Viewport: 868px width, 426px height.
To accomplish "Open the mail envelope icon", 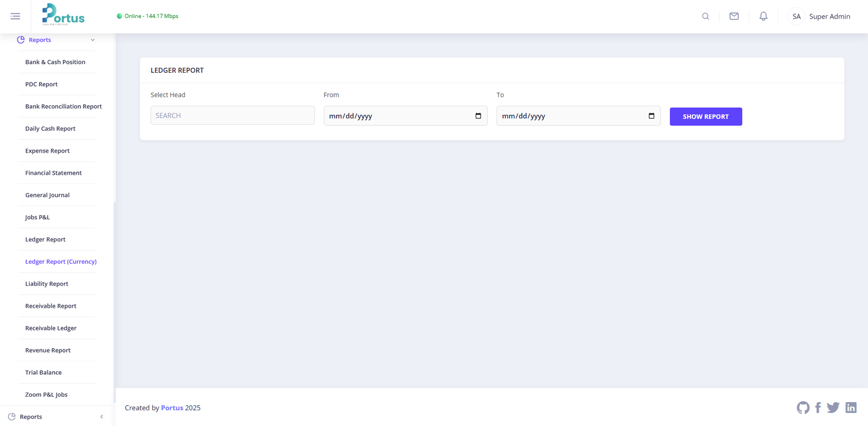I will (x=734, y=16).
